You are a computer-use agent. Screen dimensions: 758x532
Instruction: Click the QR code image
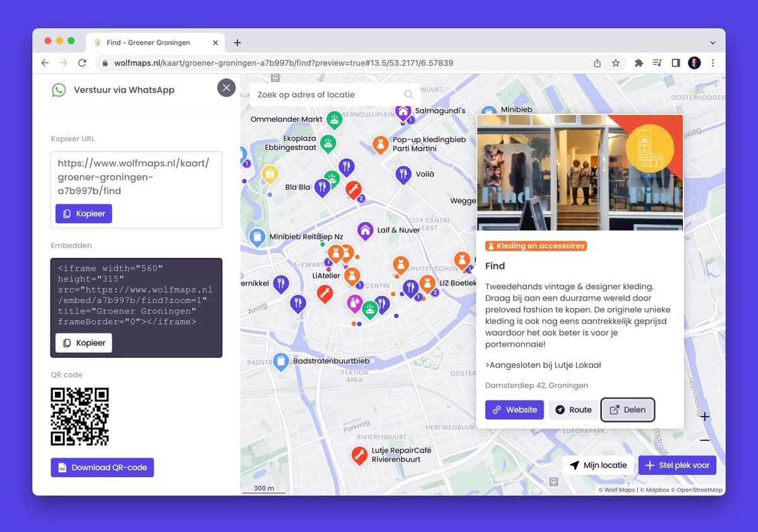tap(80, 417)
